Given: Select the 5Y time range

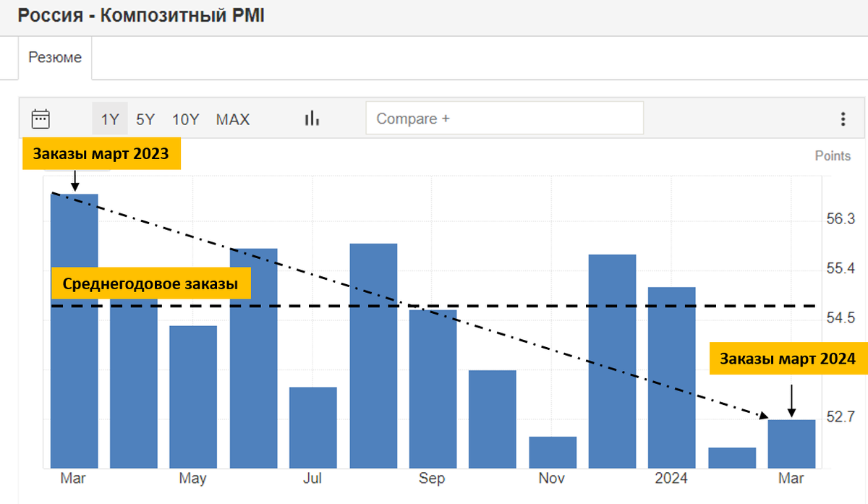Looking at the screenshot, I should point(146,119).
